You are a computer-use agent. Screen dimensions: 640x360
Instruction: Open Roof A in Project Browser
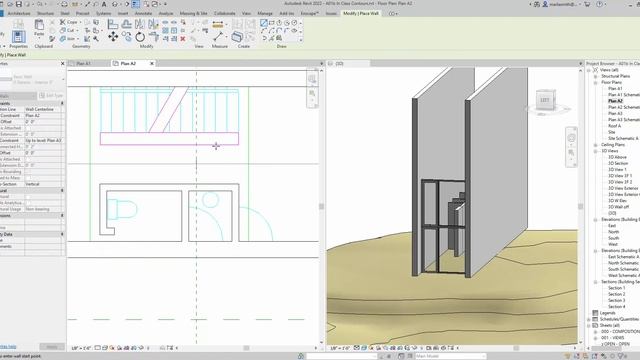point(614,126)
